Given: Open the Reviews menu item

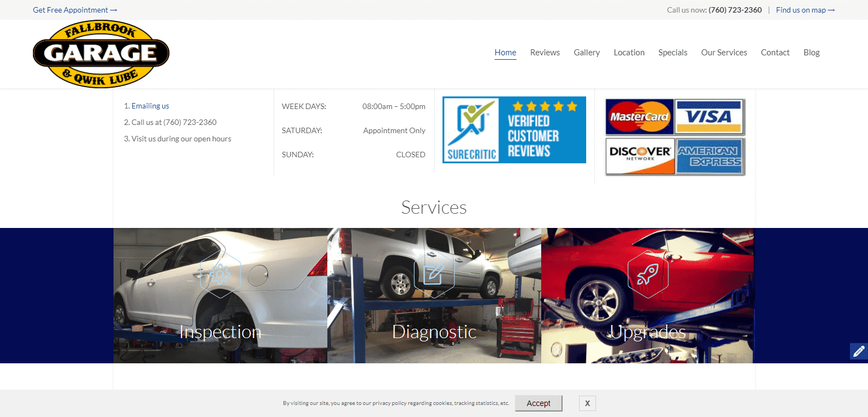Looking at the screenshot, I should 544,53.
